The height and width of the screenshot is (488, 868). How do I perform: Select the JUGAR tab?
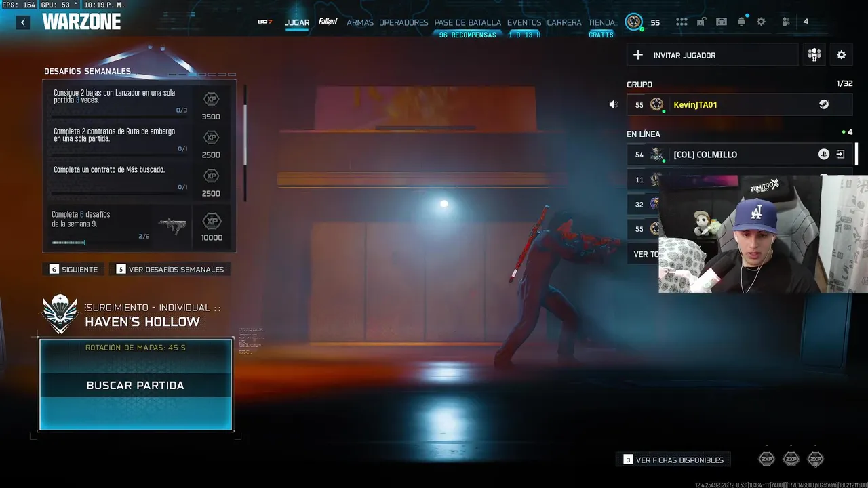pyautogui.click(x=297, y=22)
